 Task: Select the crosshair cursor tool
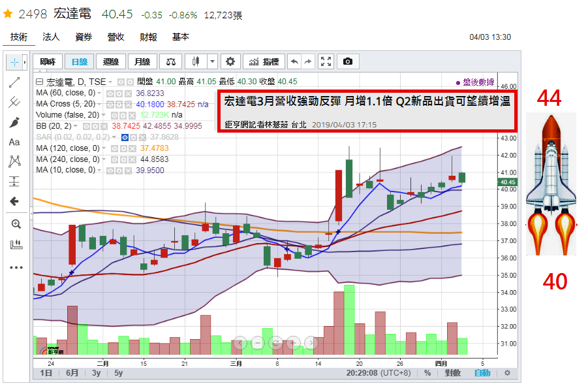[x=14, y=62]
